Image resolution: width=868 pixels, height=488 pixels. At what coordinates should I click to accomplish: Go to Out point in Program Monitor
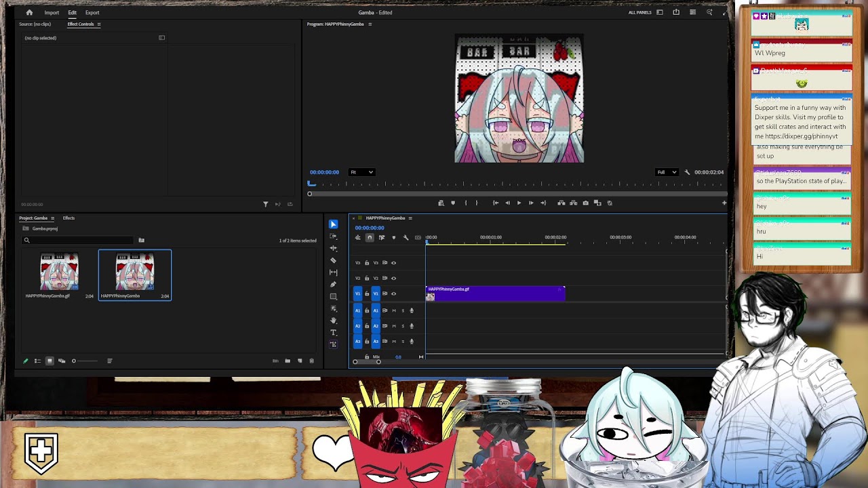click(543, 203)
